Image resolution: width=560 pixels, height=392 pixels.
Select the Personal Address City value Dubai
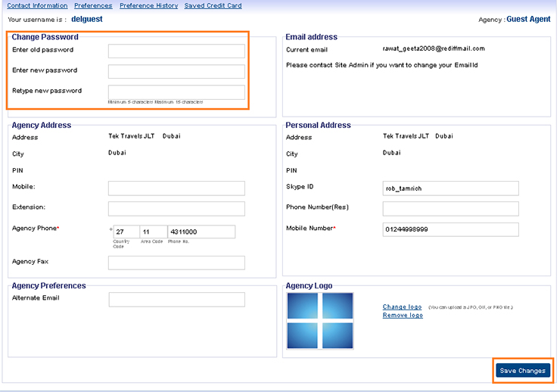click(x=392, y=152)
